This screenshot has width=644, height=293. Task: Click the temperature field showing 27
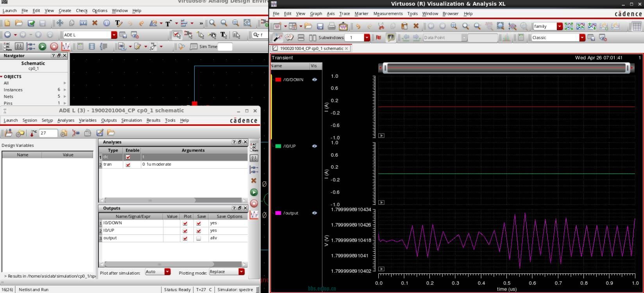pos(48,133)
